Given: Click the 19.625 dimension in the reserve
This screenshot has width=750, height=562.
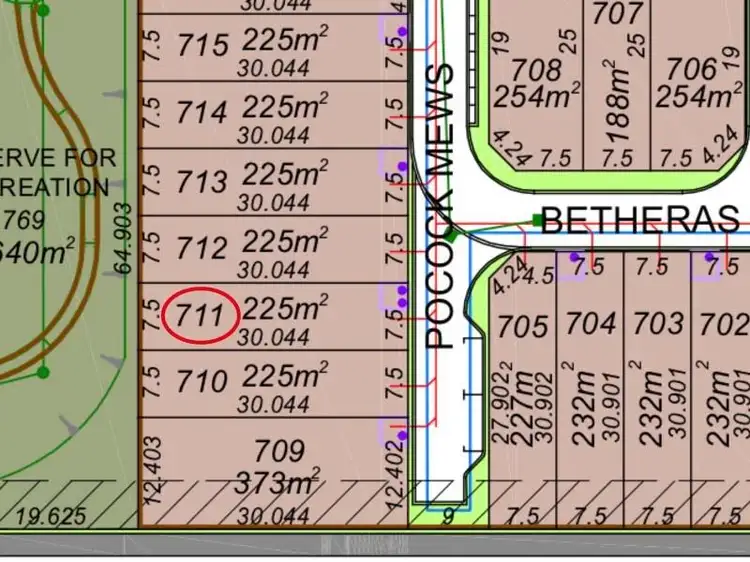Looking at the screenshot, I should click(x=51, y=517).
